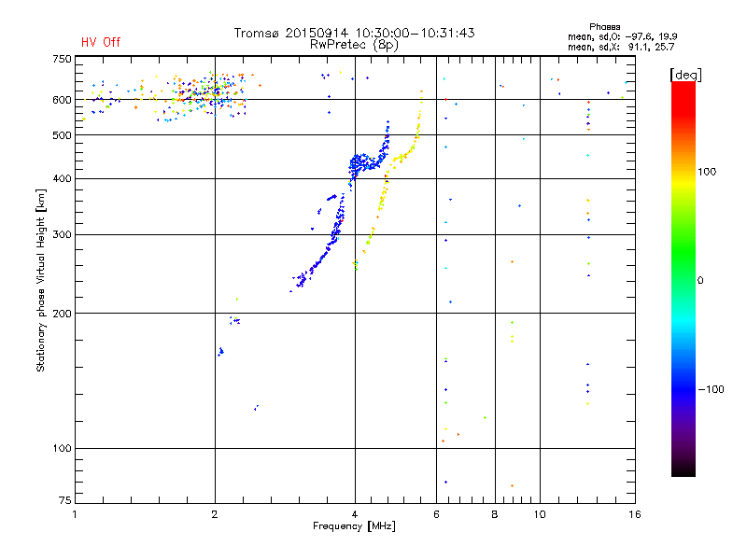747x560 pixels.
Task: Click the 'mean, sd,O: -97.6, 19.9' statistics line
Action: 622,36
